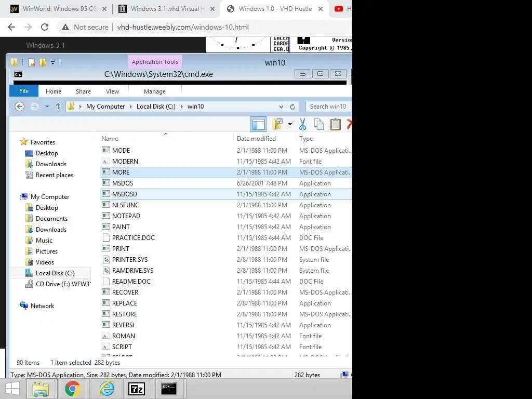The width and height of the screenshot is (532, 399).
Task: Open the dropdown arrow beside the folder options icon
Action: coord(290,124)
